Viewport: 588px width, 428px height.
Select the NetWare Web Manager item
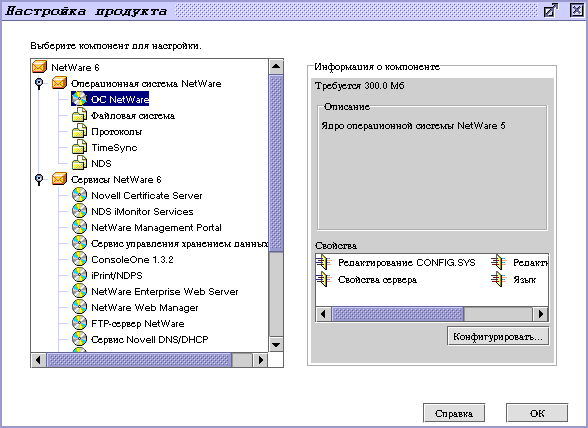click(145, 308)
